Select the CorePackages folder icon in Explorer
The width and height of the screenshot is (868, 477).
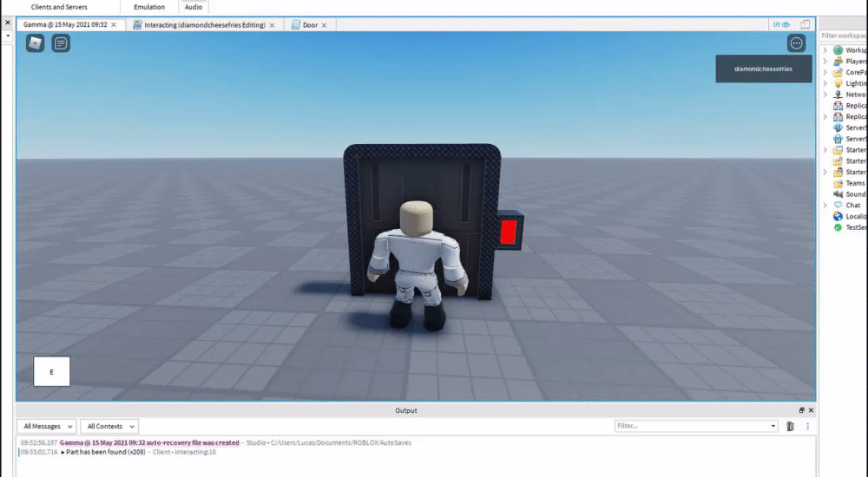[x=838, y=73]
